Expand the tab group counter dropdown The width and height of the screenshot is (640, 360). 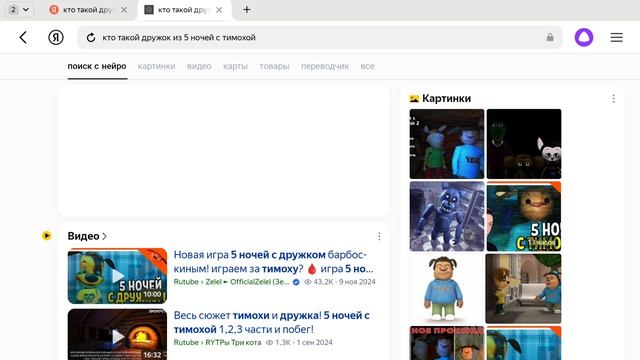point(19,10)
